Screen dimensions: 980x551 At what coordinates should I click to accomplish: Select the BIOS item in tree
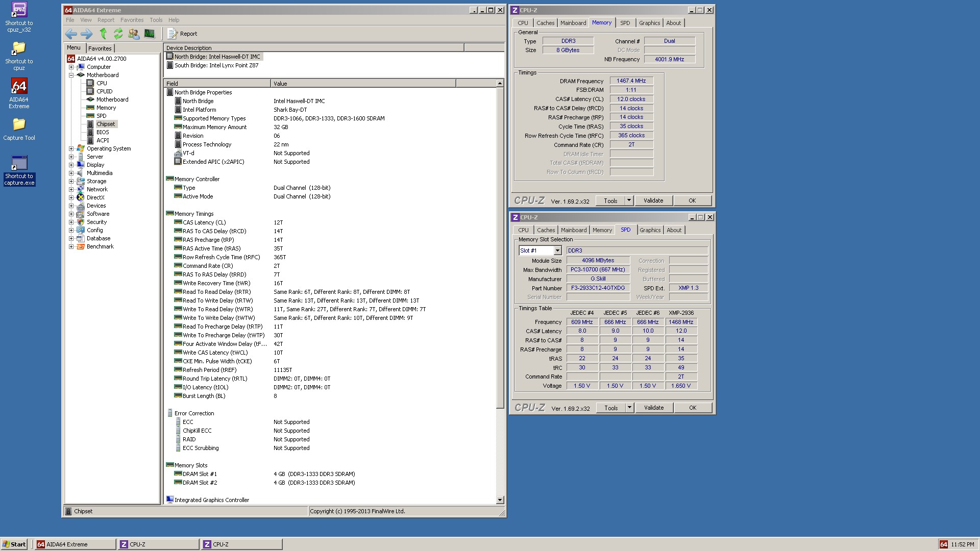pos(103,132)
